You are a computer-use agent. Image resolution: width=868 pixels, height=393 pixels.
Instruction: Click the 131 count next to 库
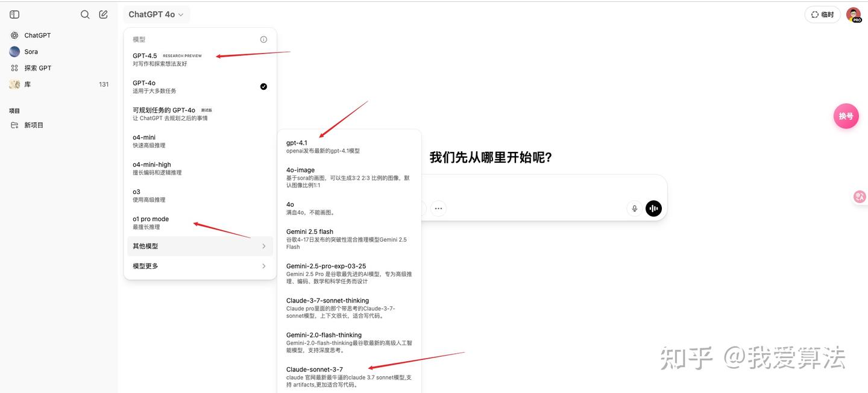[x=104, y=84]
